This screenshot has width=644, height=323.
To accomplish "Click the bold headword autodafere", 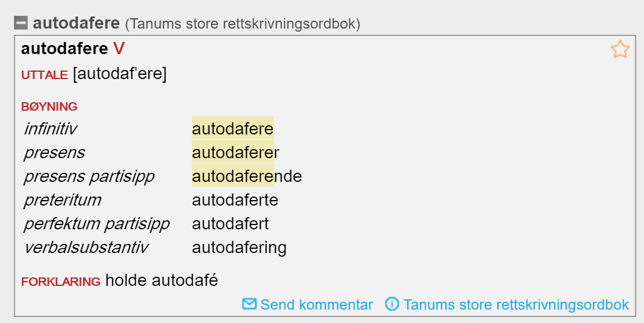I will [64, 49].
